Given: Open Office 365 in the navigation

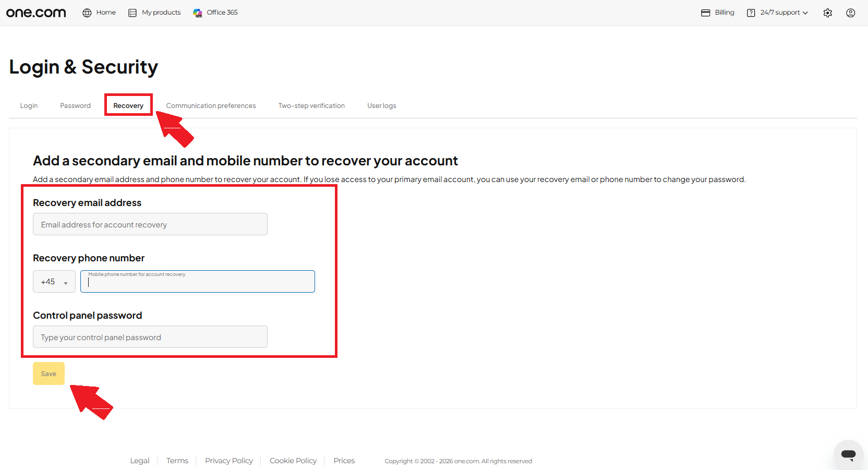Looking at the screenshot, I should click(222, 13).
